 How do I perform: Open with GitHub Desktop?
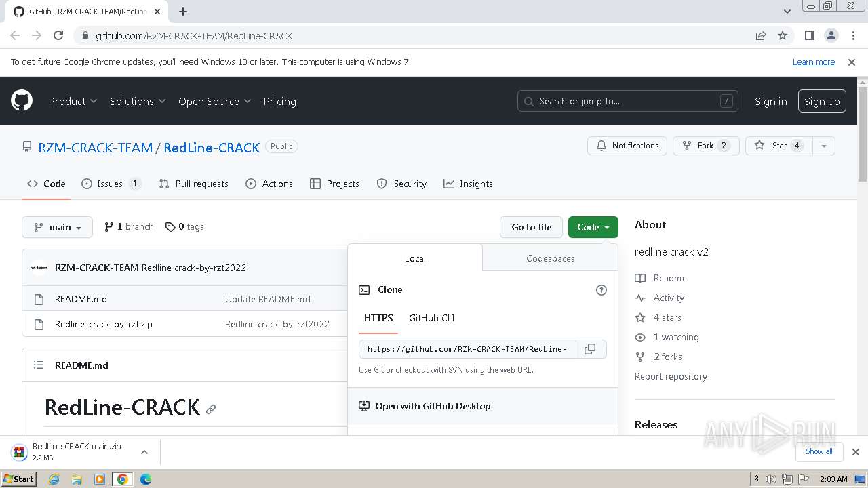483,406
